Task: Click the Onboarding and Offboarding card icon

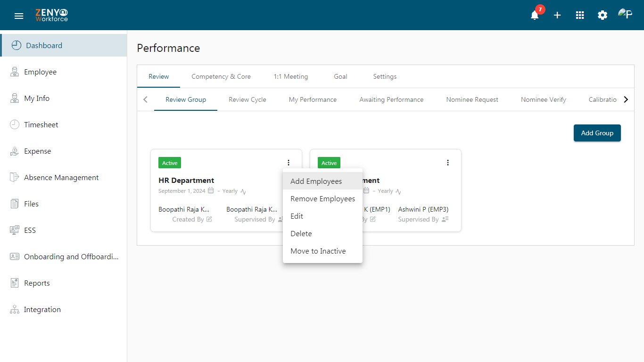Action: point(15,256)
